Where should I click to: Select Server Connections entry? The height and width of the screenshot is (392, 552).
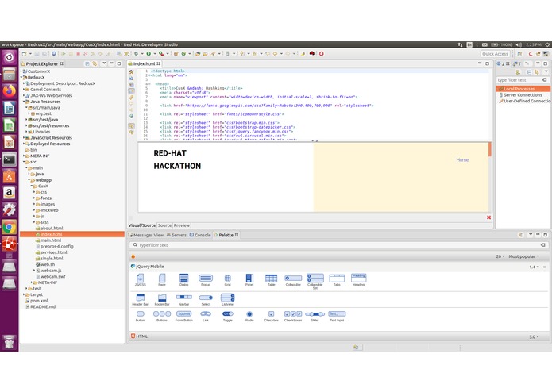523,95
